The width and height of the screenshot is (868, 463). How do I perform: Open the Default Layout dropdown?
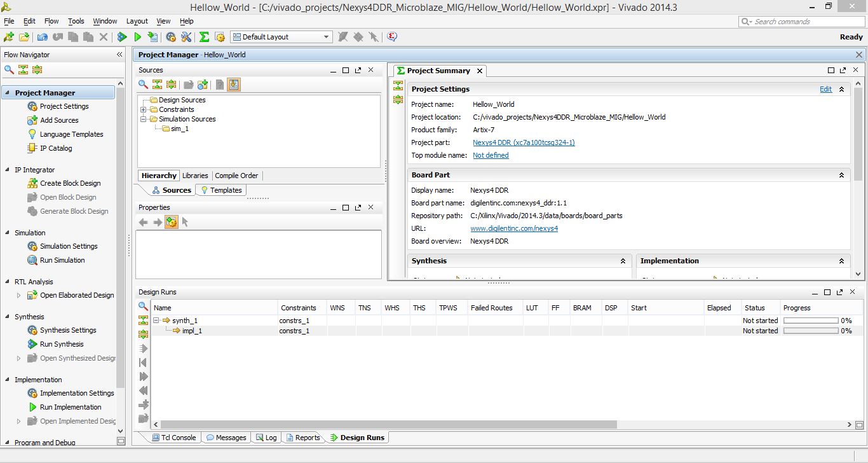[281, 37]
